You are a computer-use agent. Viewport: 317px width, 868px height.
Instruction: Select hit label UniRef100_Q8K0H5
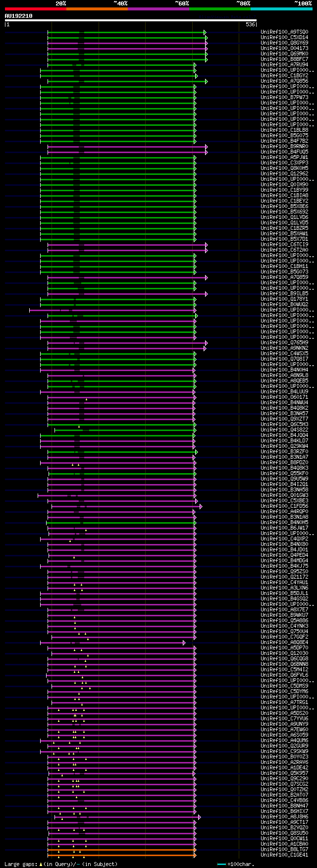284,168
